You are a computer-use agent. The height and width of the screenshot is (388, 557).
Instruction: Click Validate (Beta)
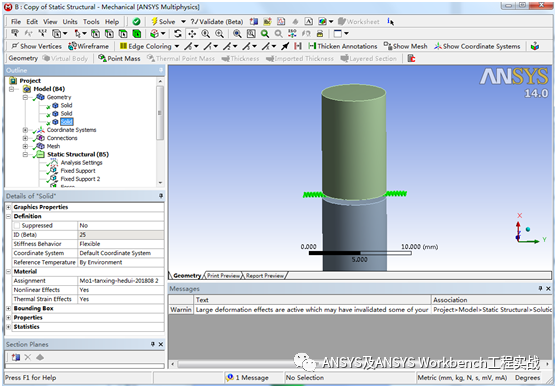pyautogui.click(x=217, y=22)
